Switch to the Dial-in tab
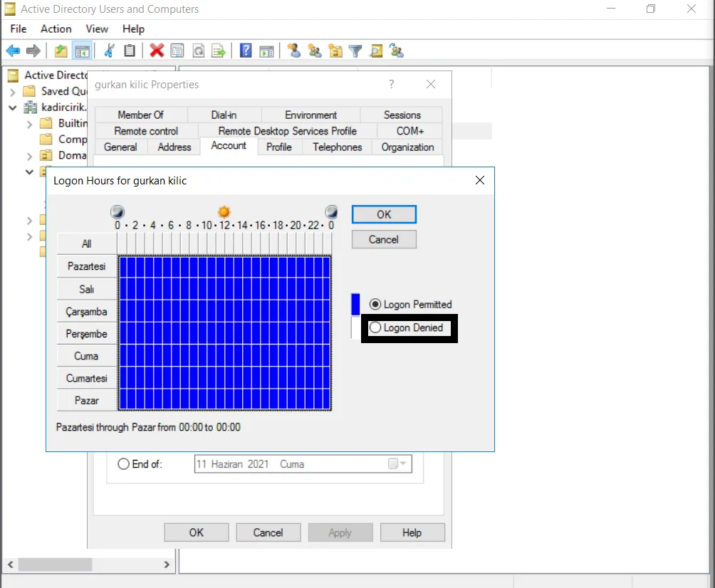 [224, 115]
